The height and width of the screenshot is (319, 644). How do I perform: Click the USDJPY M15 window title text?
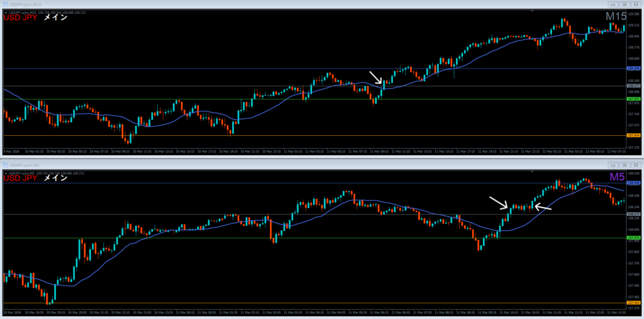(25, 4)
